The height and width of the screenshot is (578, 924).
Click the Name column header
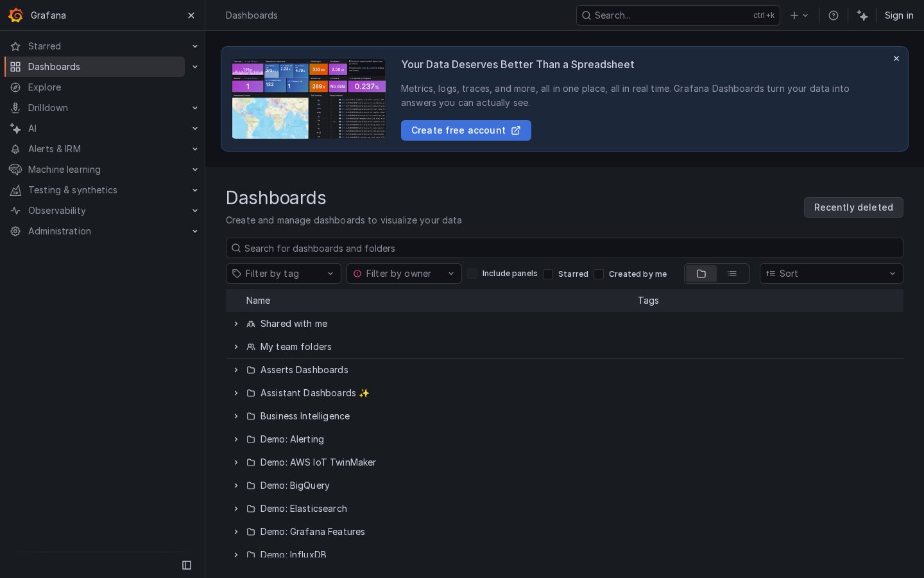[258, 301]
